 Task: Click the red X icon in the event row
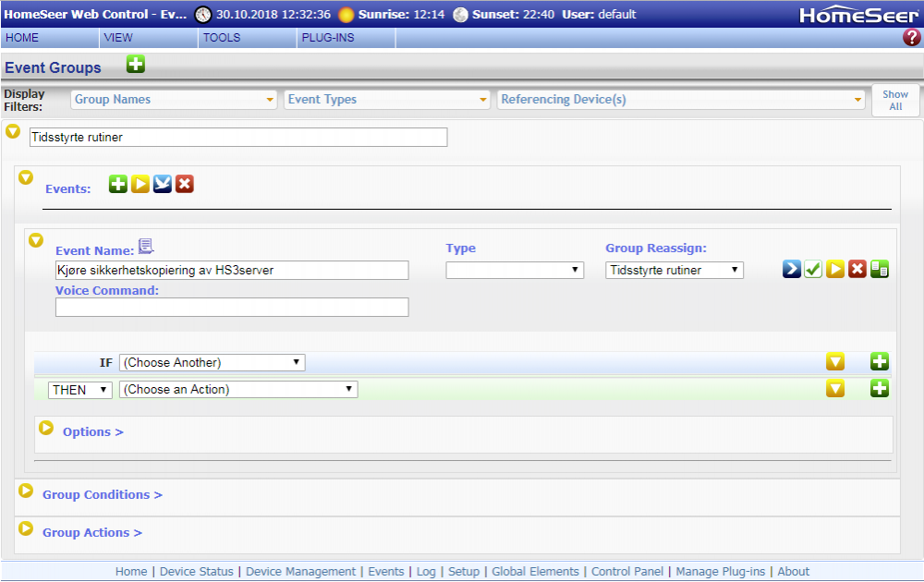tap(857, 270)
